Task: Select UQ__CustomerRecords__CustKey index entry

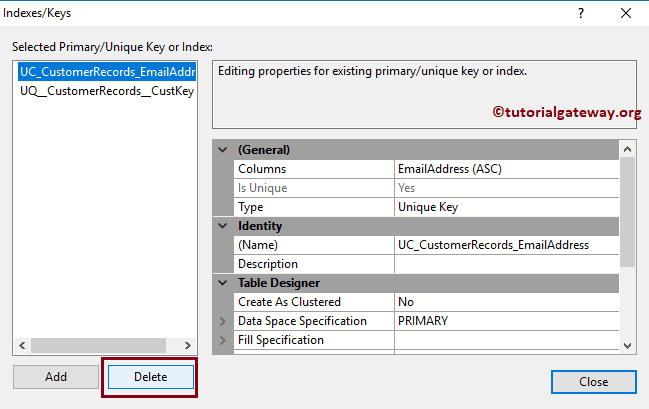Action: click(x=107, y=90)
